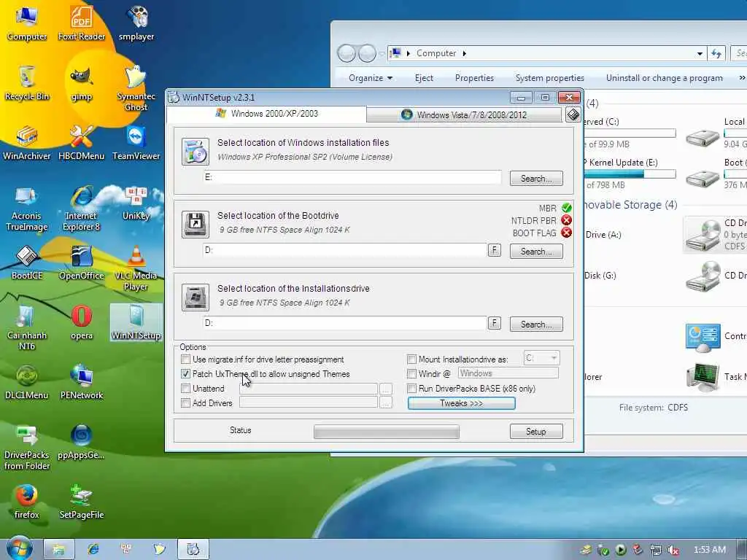Screen dimensions: 747x560
Task: Open the OpenOffice desktop icon
Action: tap(82, 262)
